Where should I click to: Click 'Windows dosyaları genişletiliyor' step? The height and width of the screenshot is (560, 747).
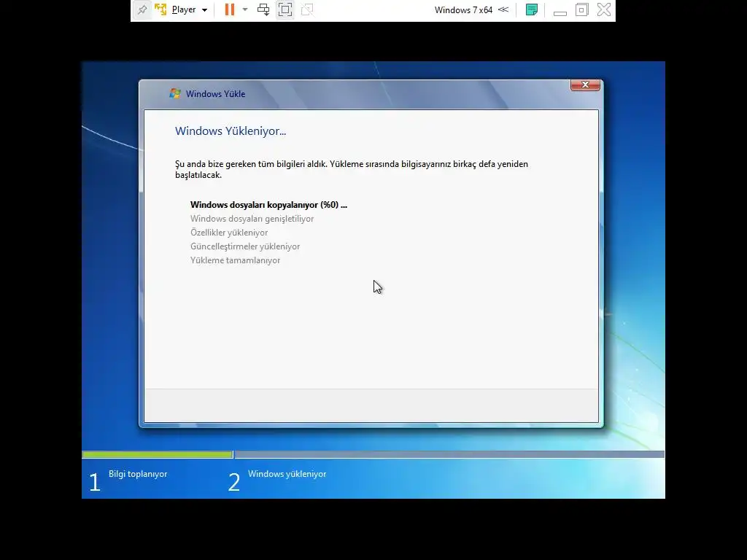click(252, 219)
